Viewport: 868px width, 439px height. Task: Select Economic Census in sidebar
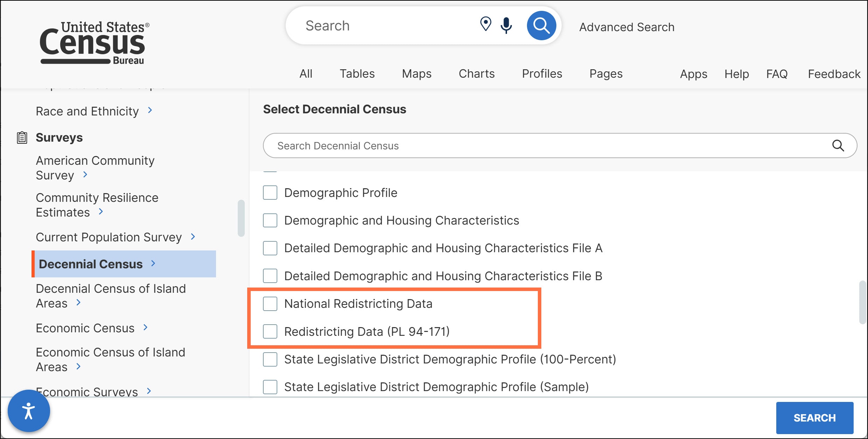click(85, 328)
